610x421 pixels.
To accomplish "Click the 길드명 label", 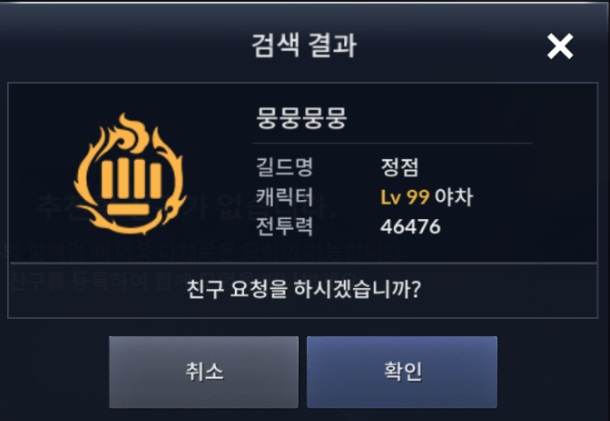I will tap(284, 167).
